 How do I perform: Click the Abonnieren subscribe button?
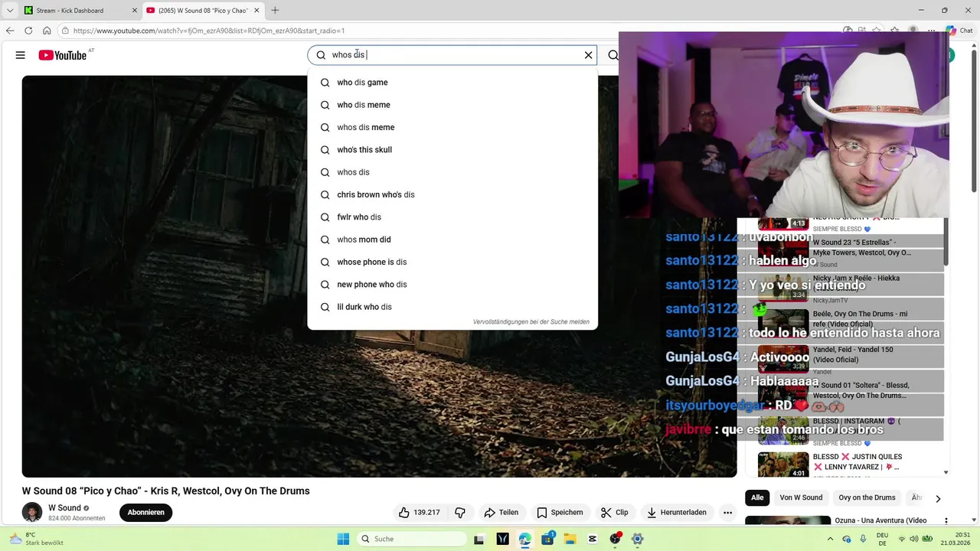pyautogui.click(x=145, y=513)
